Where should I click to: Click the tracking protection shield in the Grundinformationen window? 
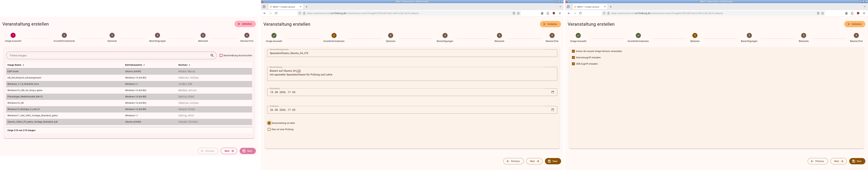pyautogui.click(x=300, y=13)
